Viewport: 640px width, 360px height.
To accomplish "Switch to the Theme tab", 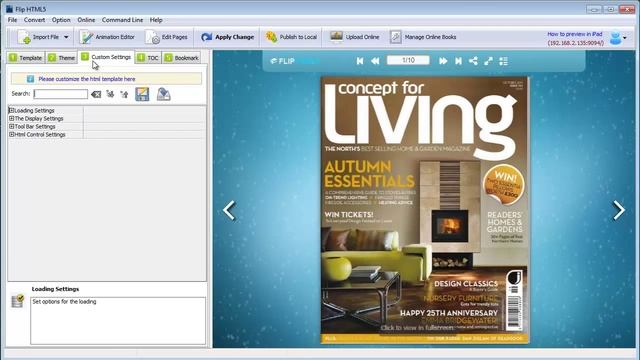I will [62, 58].
